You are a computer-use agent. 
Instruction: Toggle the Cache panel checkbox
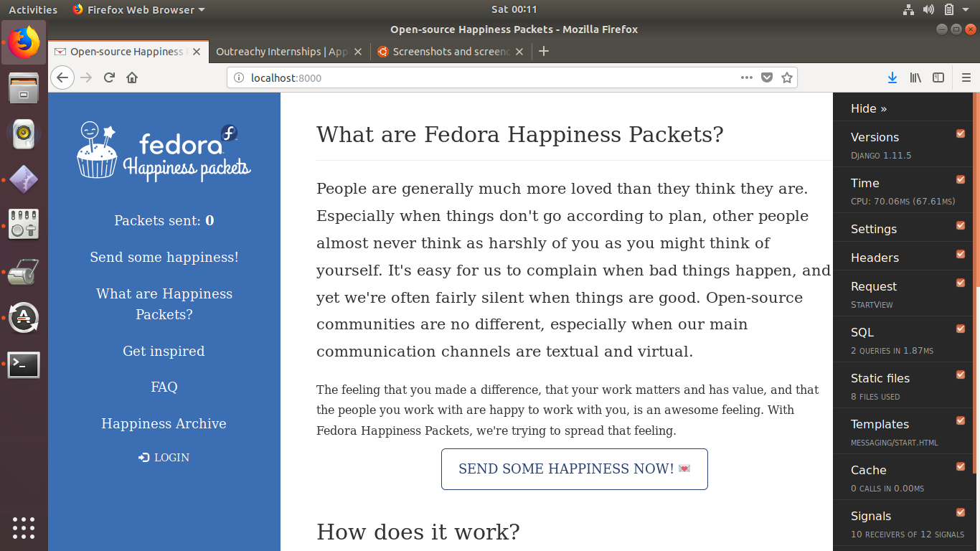pyautogui.click(x=961, y=466)
